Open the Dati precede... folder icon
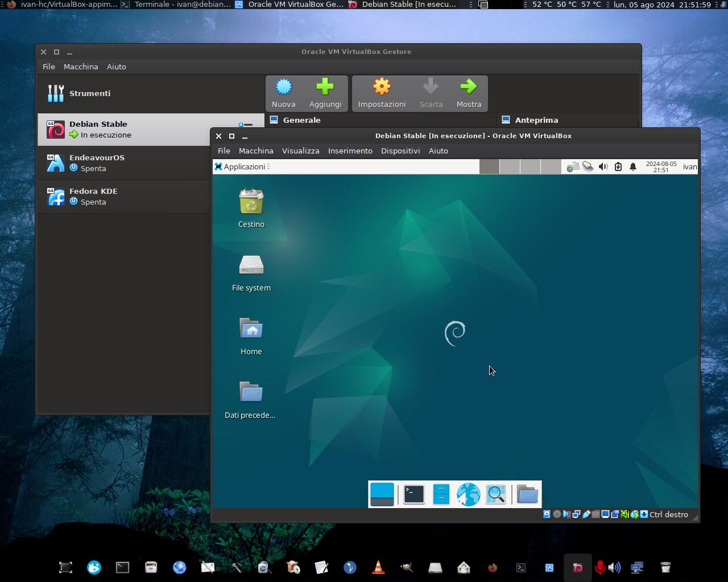The image size is (728, 582). (x=251, y=392)
